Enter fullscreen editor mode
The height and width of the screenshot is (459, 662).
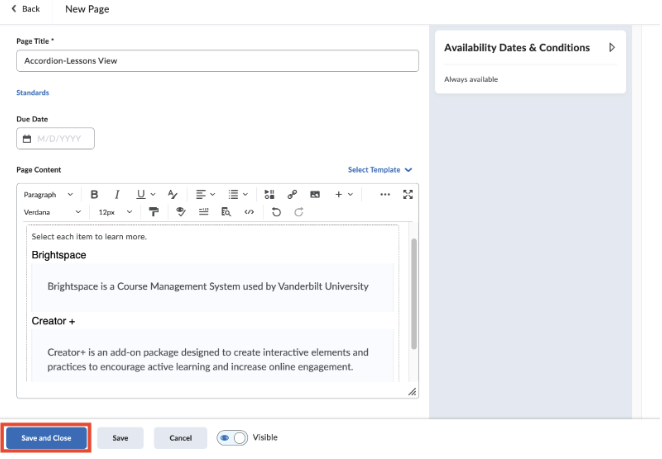pos(407,194)
